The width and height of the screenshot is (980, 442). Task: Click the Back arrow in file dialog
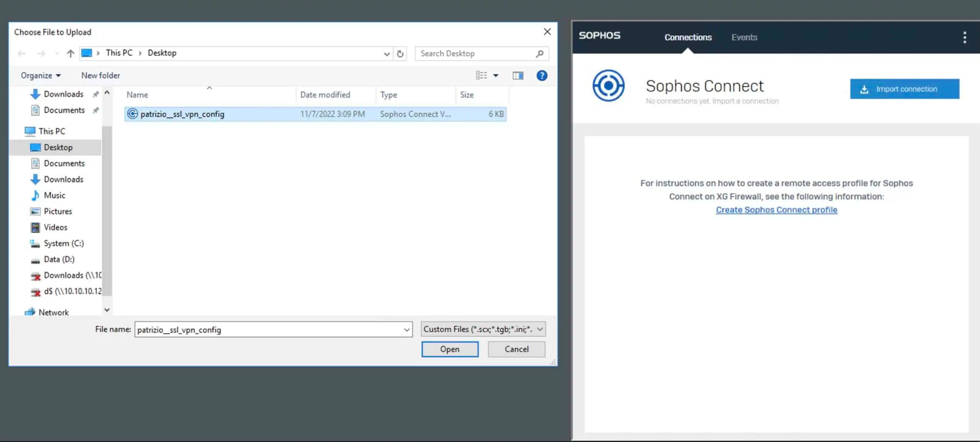(x=22, y=53)
